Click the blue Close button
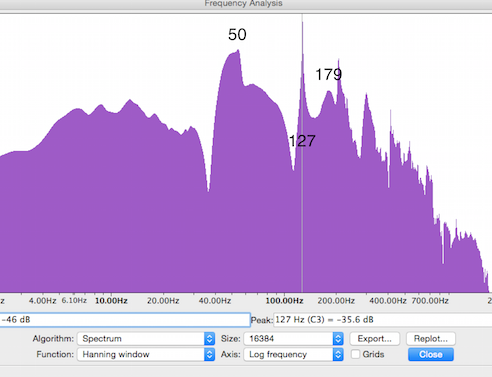Screen dimensions: 492x377 pyautogui.click(x=431, y=354)
